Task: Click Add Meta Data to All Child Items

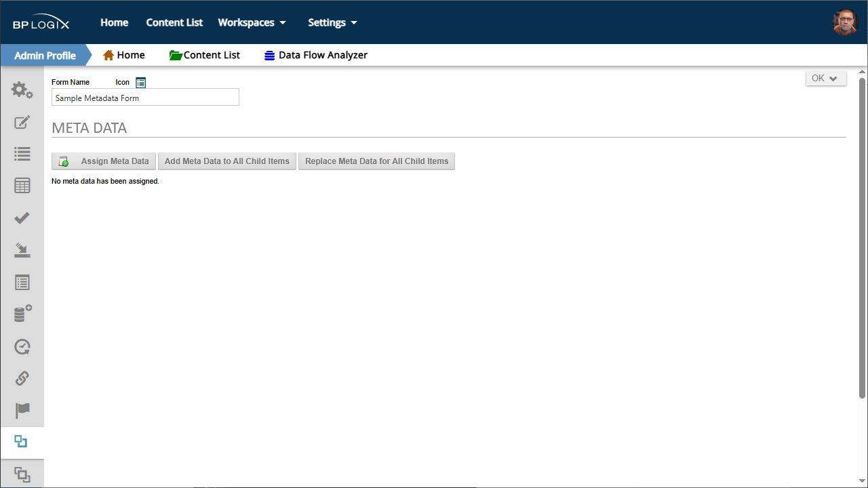Action: 227,161
